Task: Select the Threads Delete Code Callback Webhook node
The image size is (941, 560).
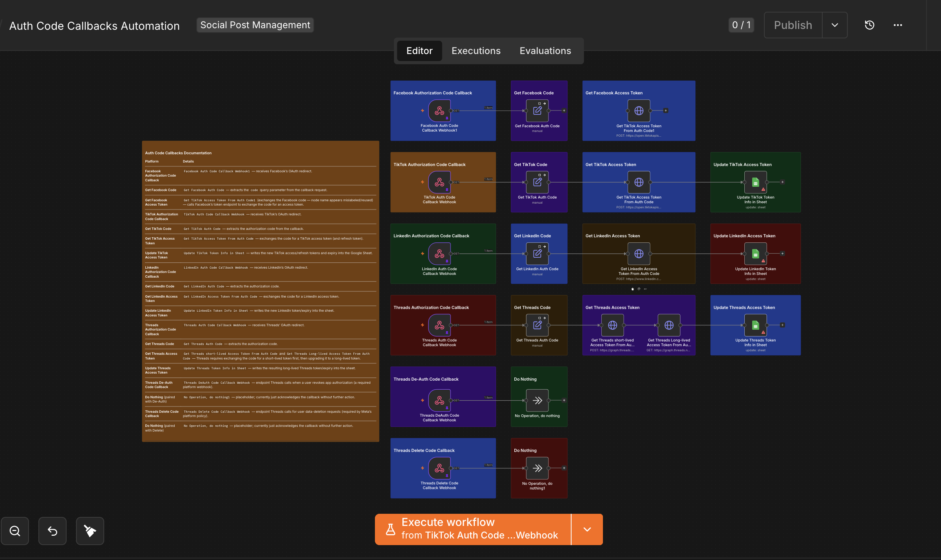Action: tap(440, 468)
